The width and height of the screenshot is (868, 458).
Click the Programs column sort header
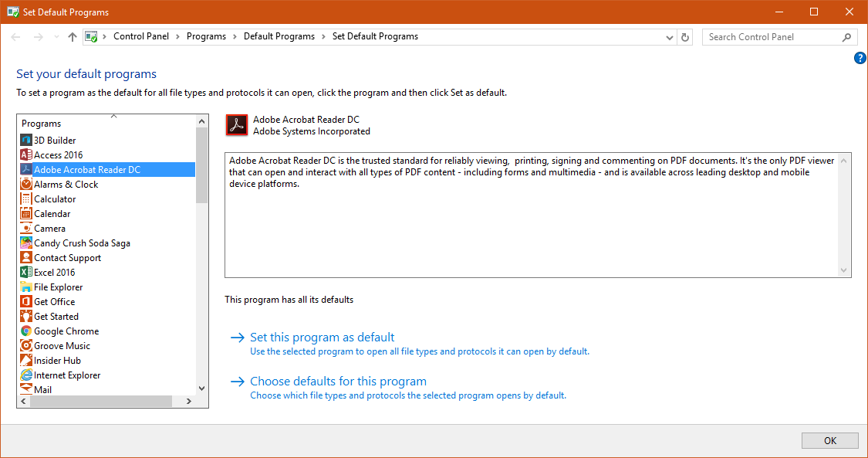(x=106, y=123)
